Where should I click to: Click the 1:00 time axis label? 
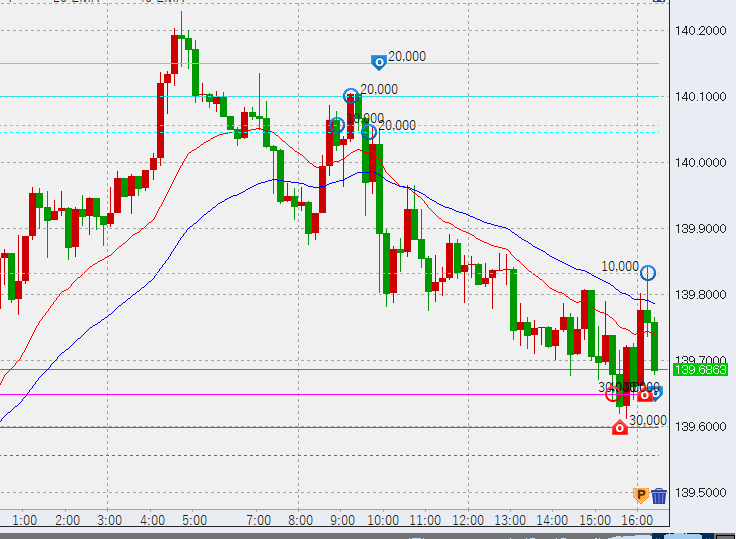click(25, 521)
